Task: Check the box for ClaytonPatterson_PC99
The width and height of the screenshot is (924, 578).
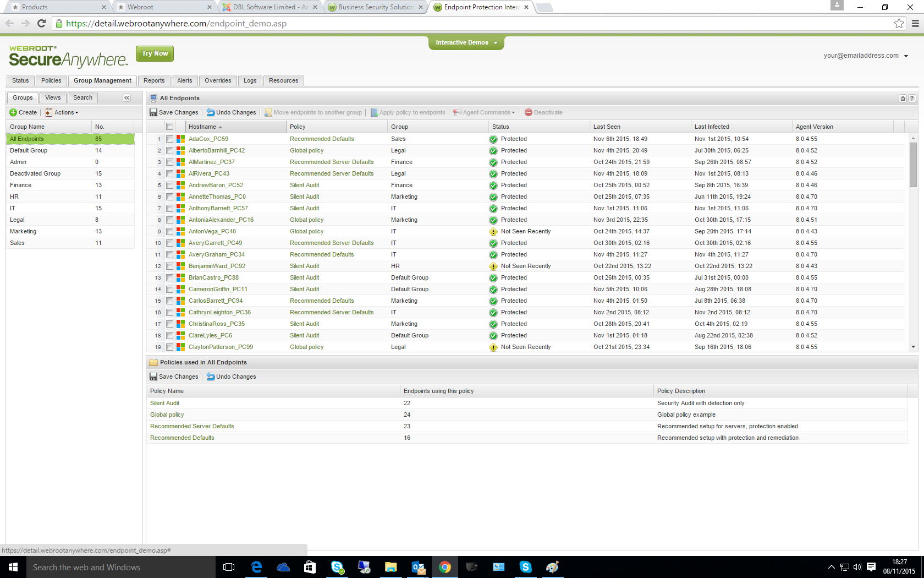Action: [170, 347]
